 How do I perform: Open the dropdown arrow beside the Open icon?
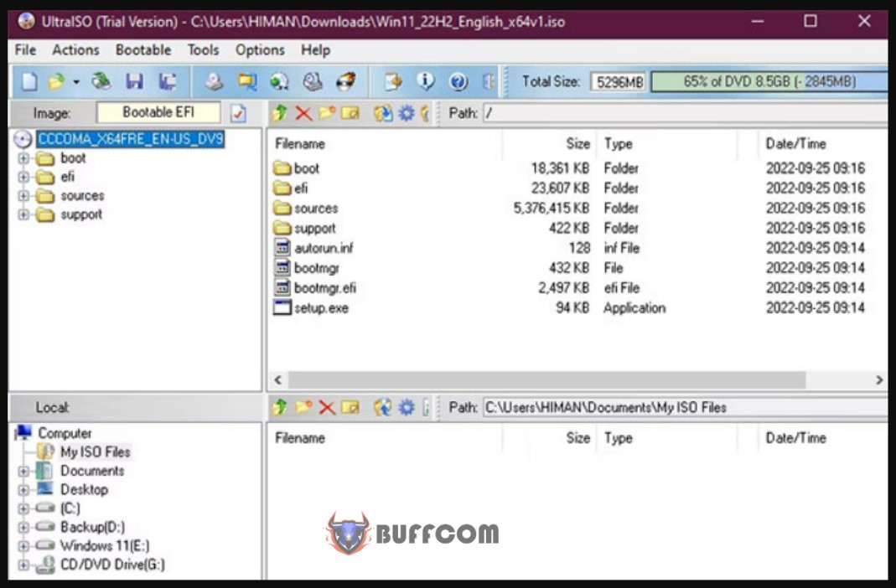[76, 82]
